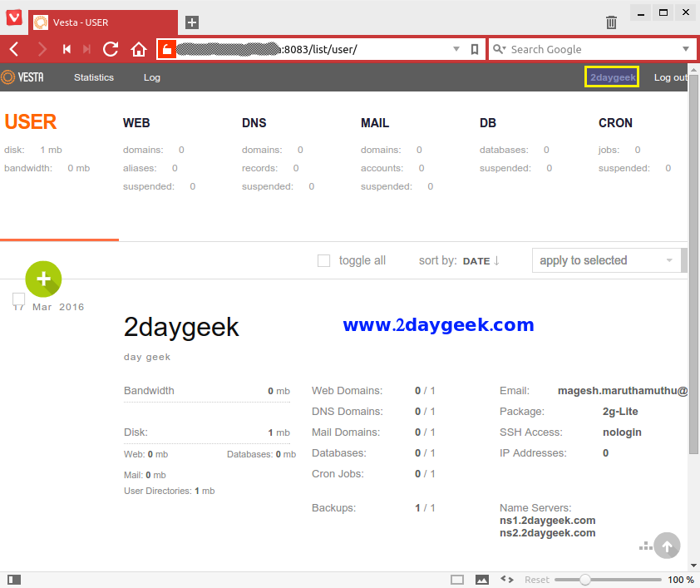
Task: Click the 100 % zoom value
Action: (x=681, y=580)
